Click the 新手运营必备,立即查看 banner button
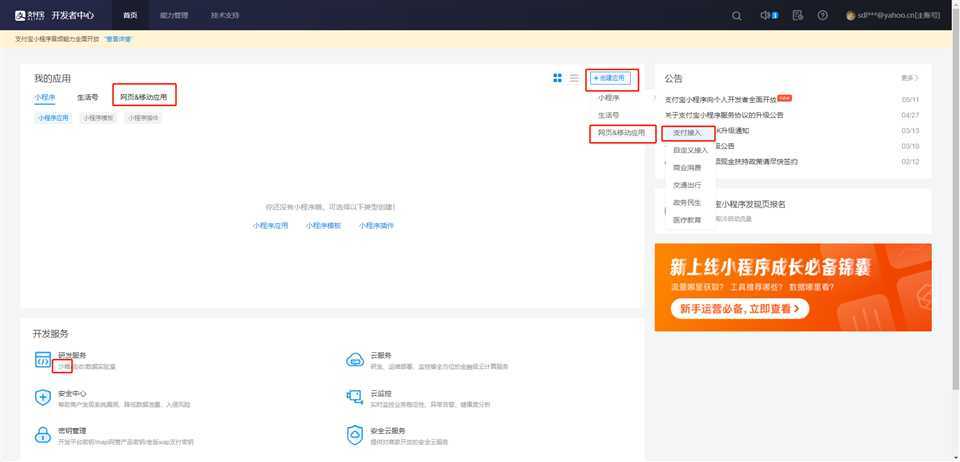Viewport: 960px width, 462px height. coord(740,309)
